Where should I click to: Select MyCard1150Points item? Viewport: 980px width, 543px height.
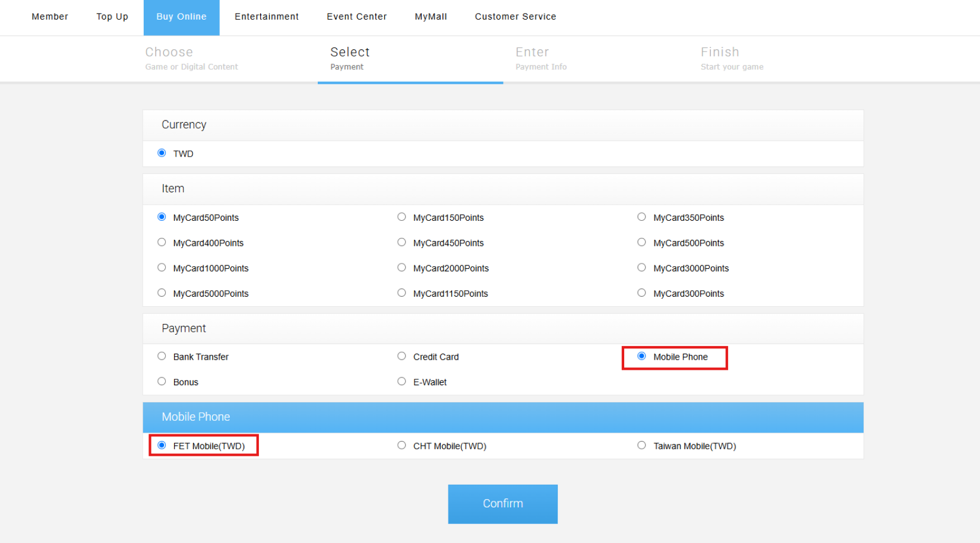point(402,293)
